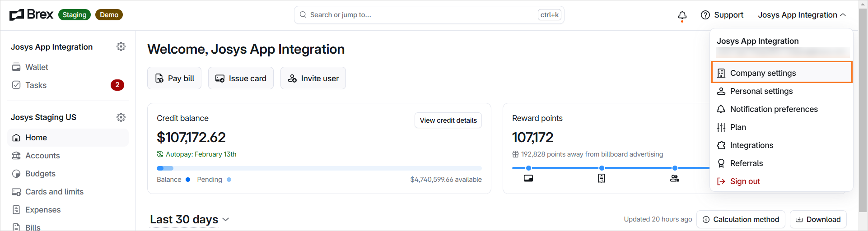868x231 pixels.
Task: Select Plan in account menu
Action: point(781,127)
